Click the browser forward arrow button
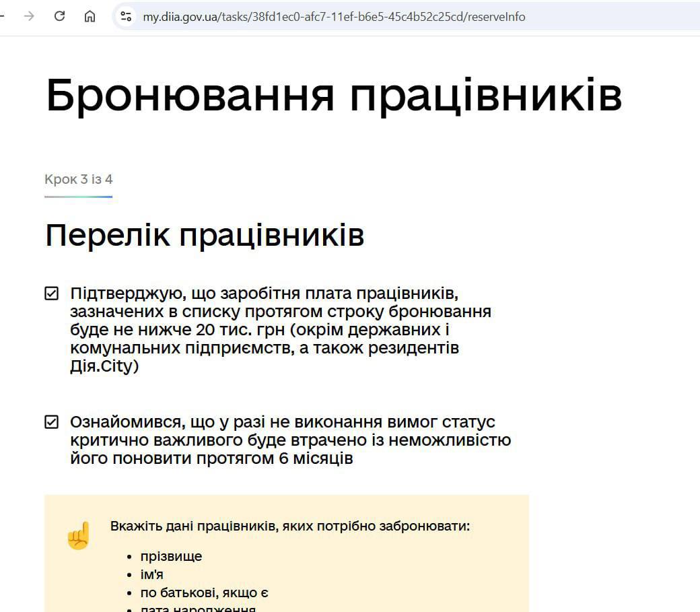 coord(29,16)
